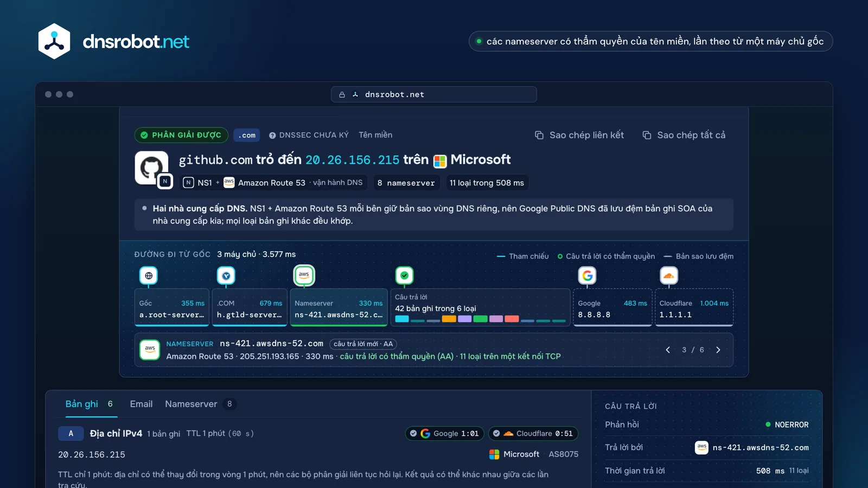Click the AWS icon beside Trả lời bởi
Image resolution: width=868 pixels, height=488 pixels.
point(701,447)
